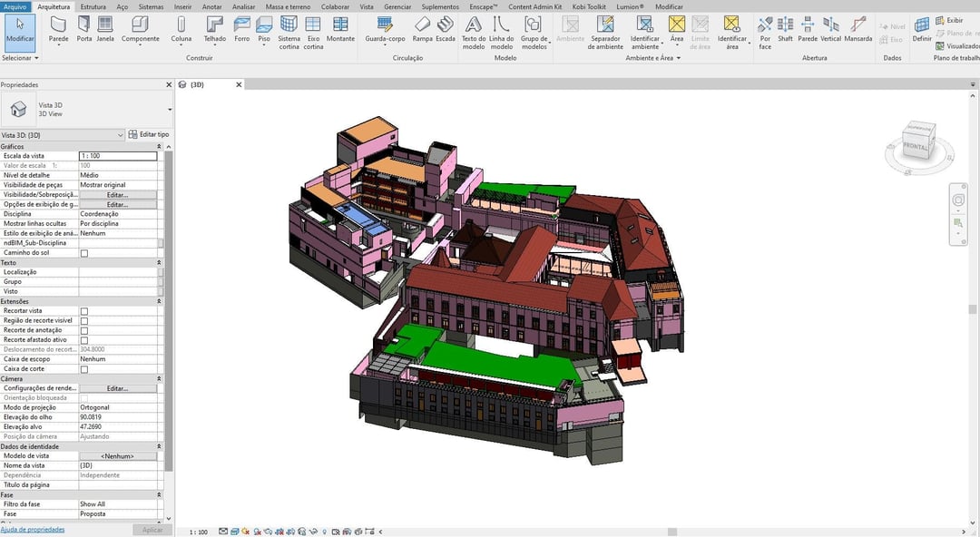Toggle the Recortar vista checkbox

pos(84,311)
